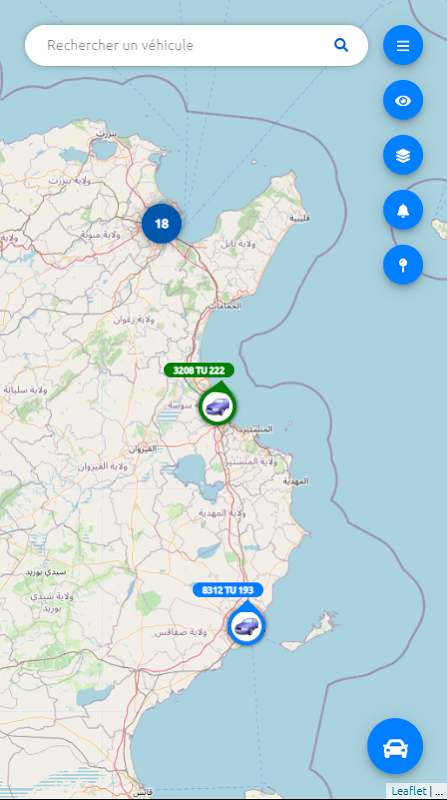447x800 pixels.
Task: Click the سيدي بوزيد town label
Action: pos(46,572)
